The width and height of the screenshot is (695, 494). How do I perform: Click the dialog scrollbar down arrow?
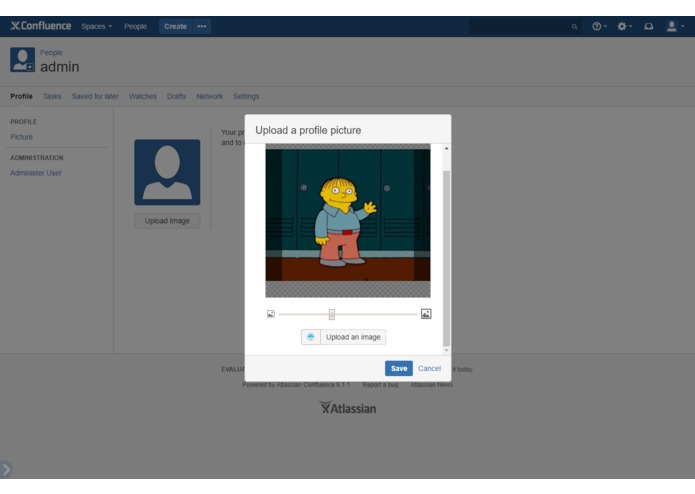coord(446,350)
